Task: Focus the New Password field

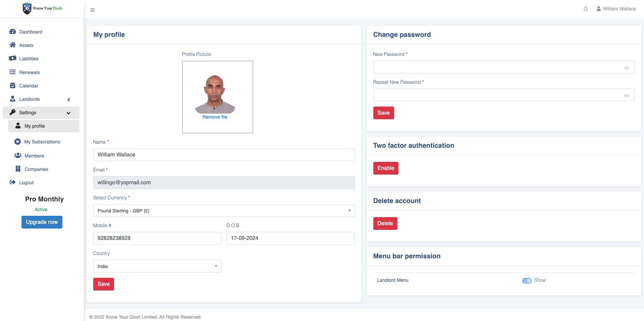Action: click(x=504, y=67)
